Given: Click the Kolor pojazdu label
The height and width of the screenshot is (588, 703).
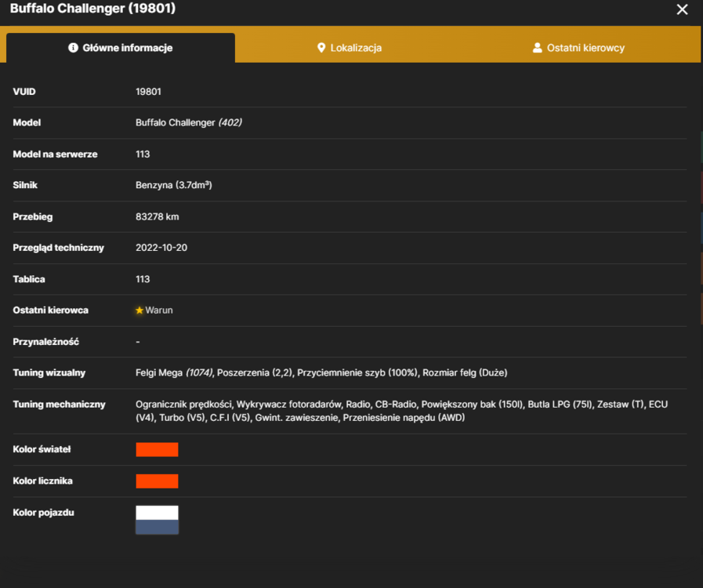Looking at the screenshot, I should [43, 512].
